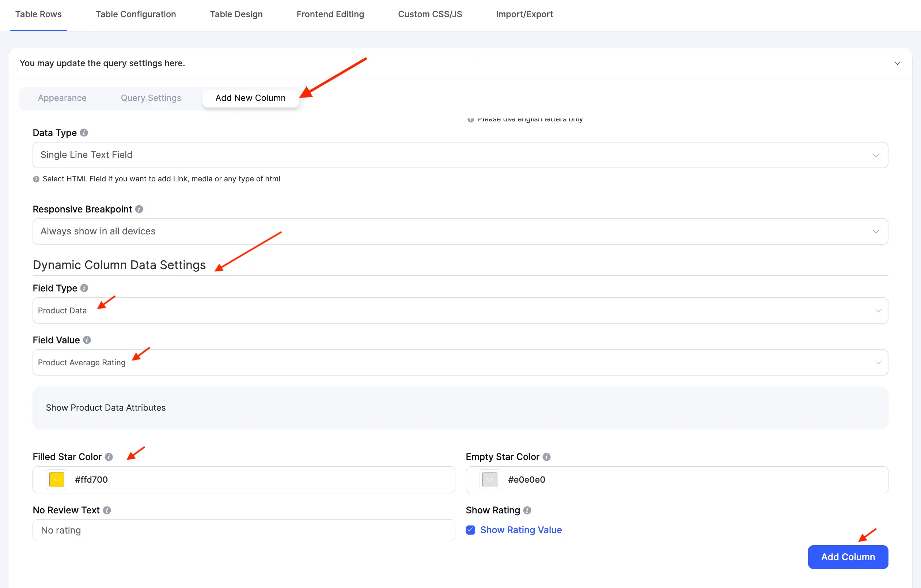Click the Show Rating info tooltip
This screenshot has height=588, width=921.
527,510
